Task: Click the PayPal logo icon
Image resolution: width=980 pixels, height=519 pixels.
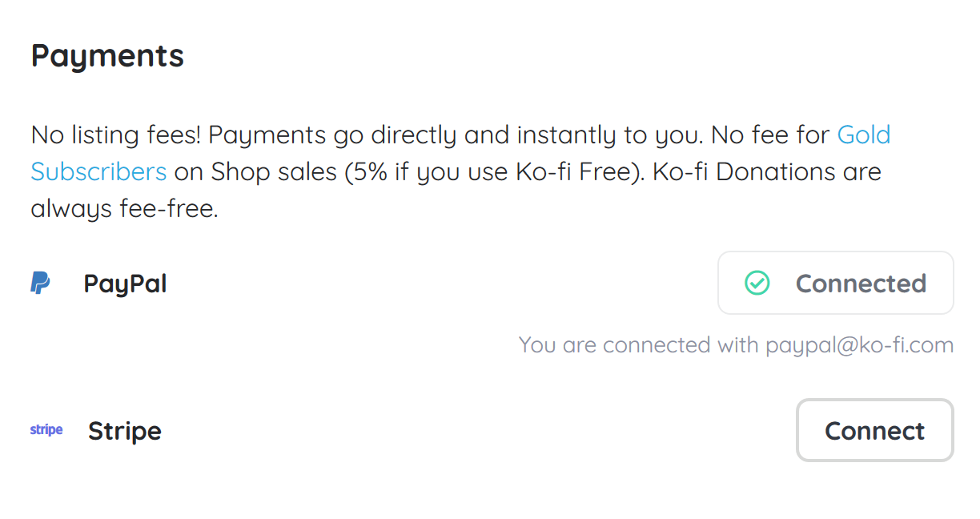Action: click(40, 283)
